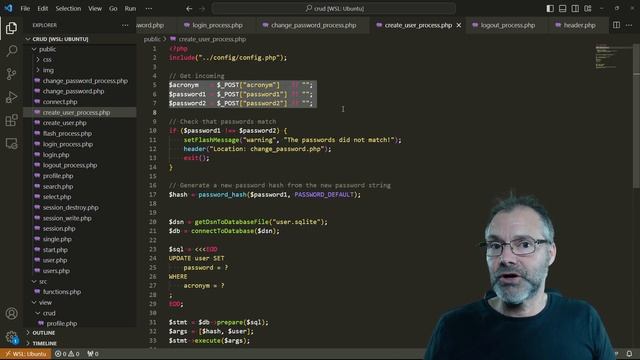Open the additional menus ellipsis in menu bar
The height and width of the screenshot is (360, 640).
coord(149,9)
